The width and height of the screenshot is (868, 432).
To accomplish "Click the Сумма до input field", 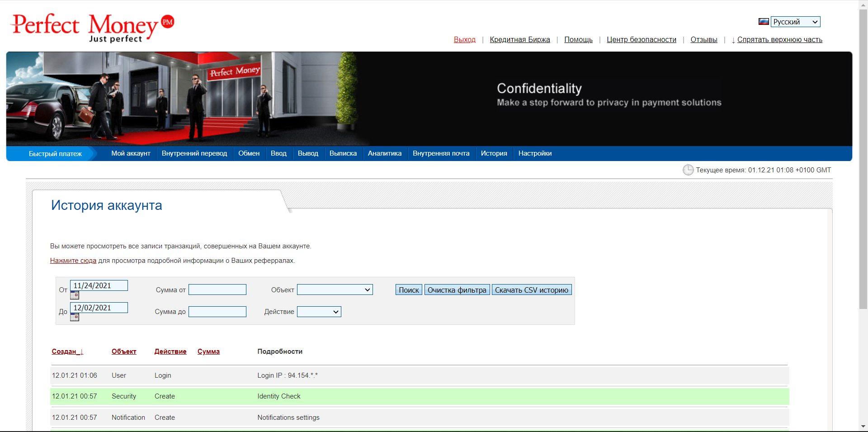I will coord(217,312).
